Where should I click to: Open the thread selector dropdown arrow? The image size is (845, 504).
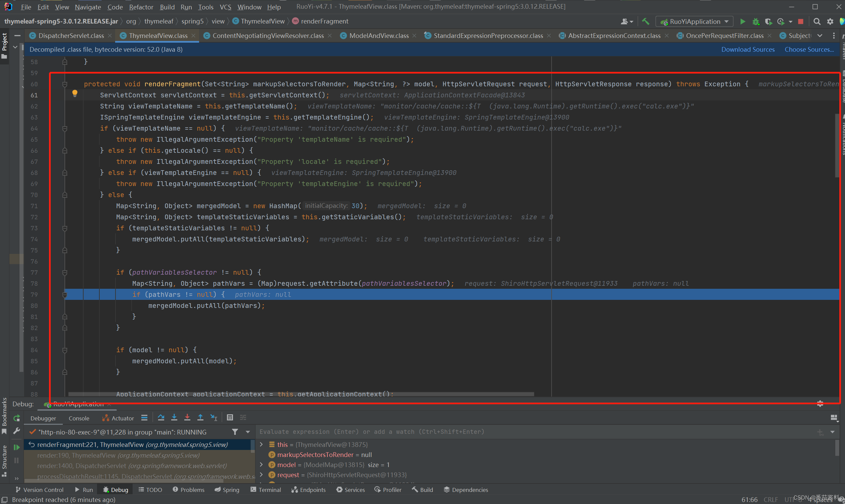[247, 432]
